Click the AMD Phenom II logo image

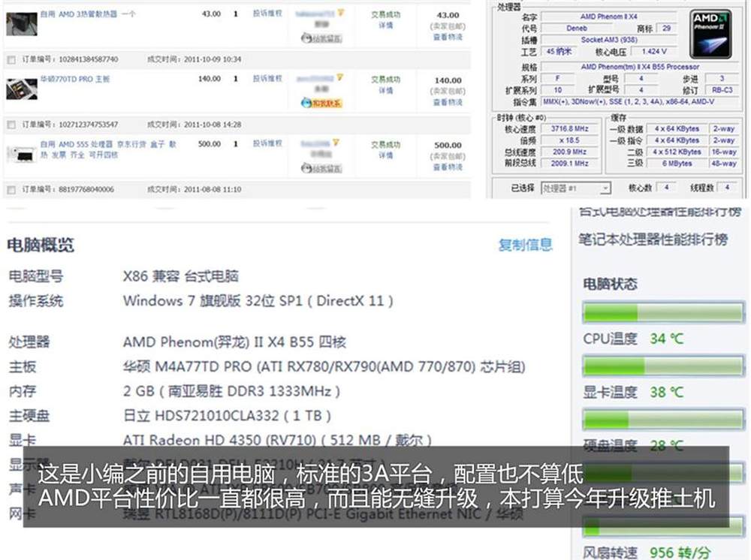710,34
